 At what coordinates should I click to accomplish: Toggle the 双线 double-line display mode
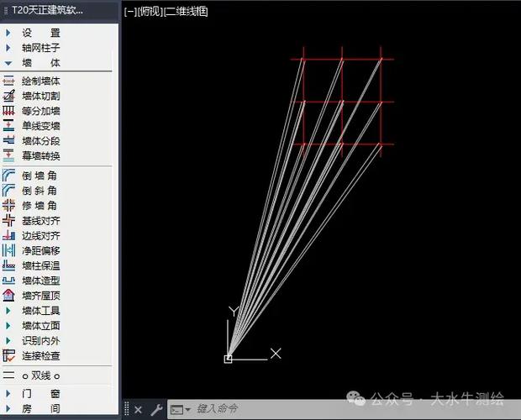tap(41, 375)
